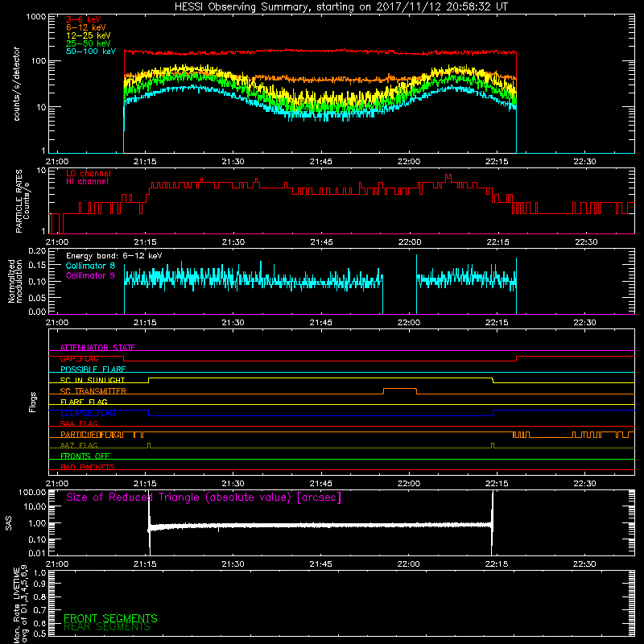Click the Size of Reduced Triangle label

204,497
